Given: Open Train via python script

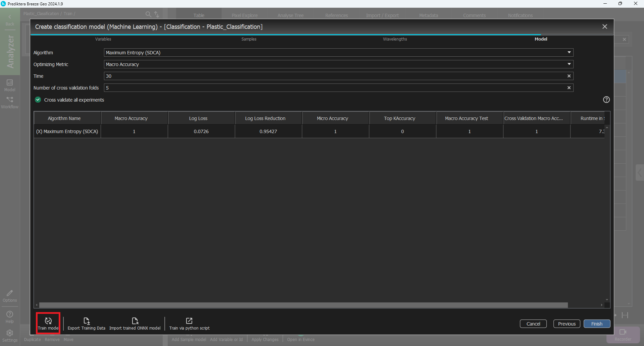Looking at the screenshot, I should (x=189, y=321).
